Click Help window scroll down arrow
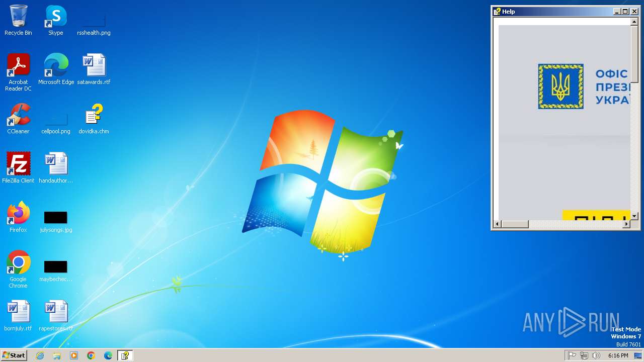The image size is (644, 362). coord(634,216)
